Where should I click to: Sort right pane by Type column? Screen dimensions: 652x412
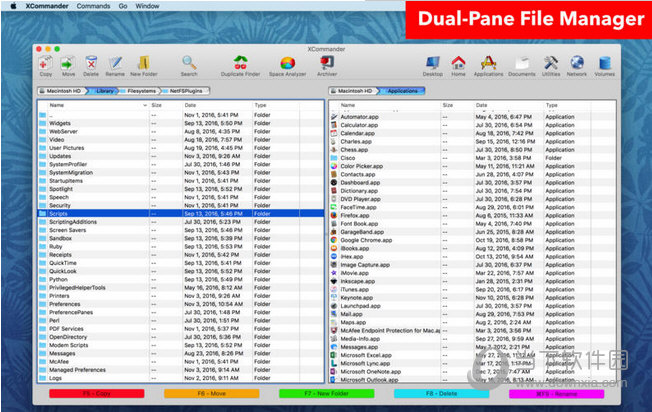[x=568, y=105]
